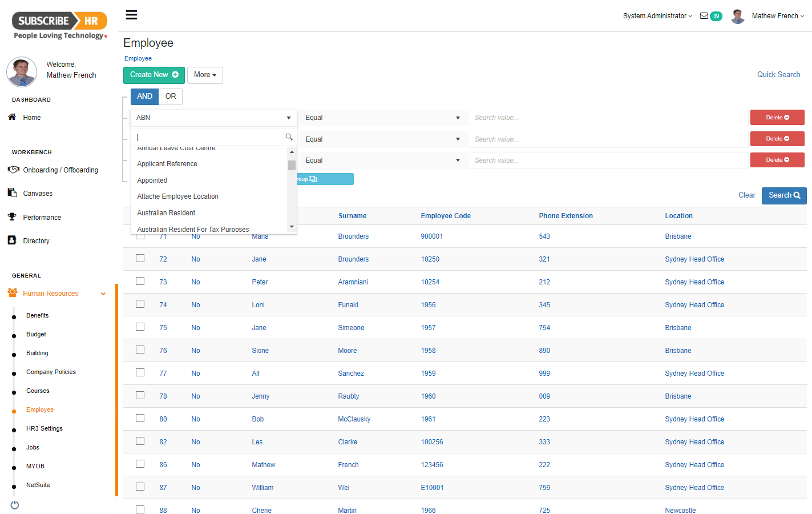Expand the first Equal operator dropdown
The width and height of the screenshot is (812, 514).
(383, 118)
